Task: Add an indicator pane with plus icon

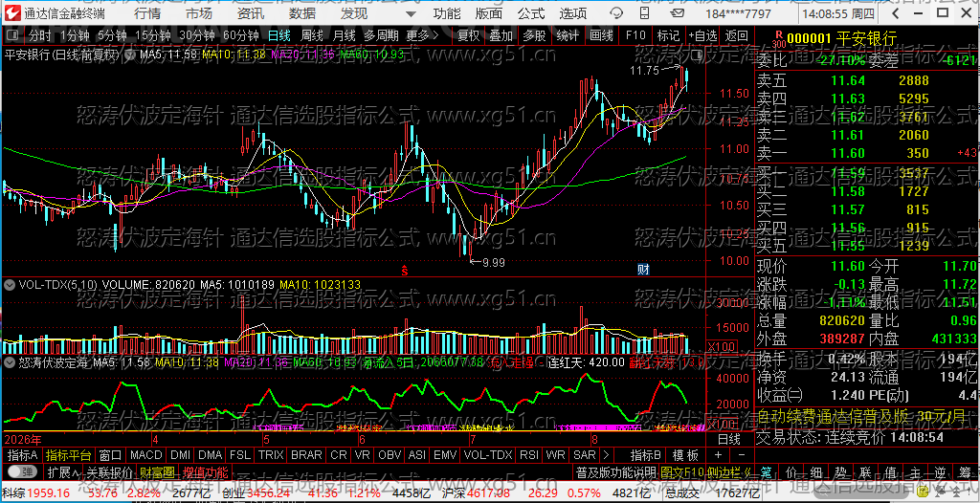Action: point(718,455)
